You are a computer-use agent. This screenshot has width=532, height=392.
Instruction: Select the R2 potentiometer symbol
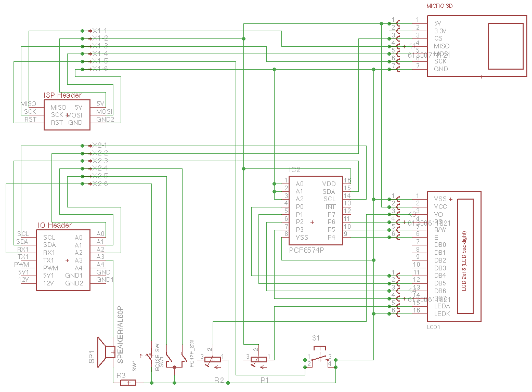[213, 360]
